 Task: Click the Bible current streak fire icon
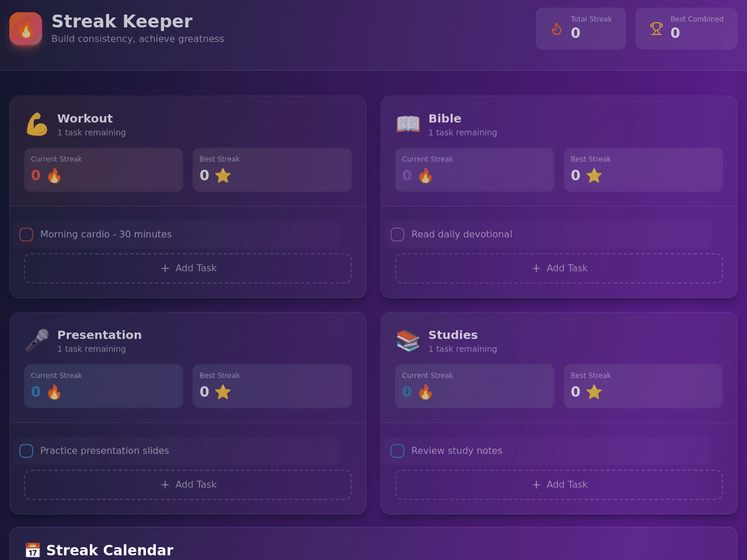click(x=425, y=176)
